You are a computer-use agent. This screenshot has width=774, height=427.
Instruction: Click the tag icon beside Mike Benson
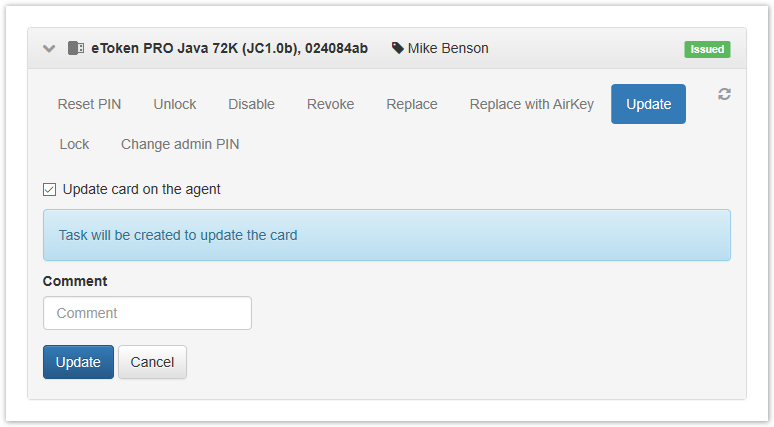[398, 48]
